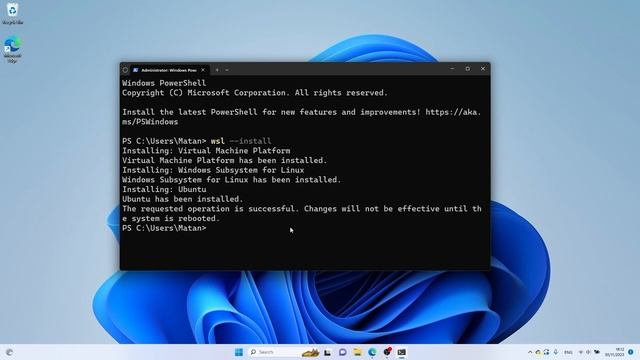The image size is (640, 360).
Task: Click the https://aka.ms/PSWindows link text
Action: (302, 117)
